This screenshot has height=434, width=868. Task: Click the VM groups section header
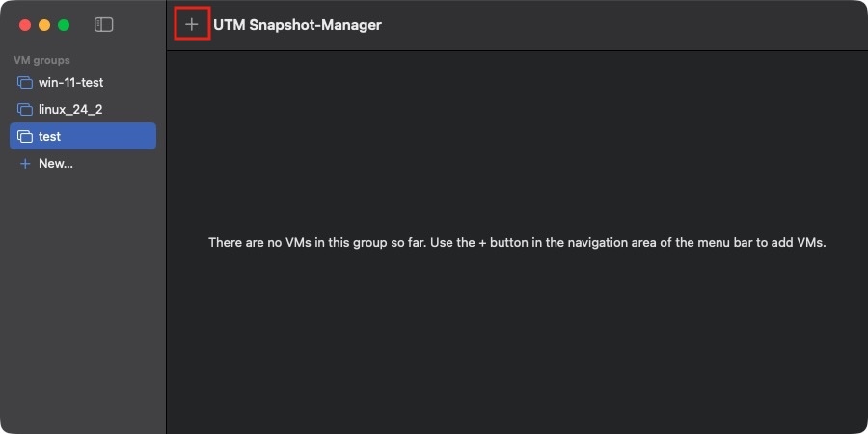pos(41,60)
